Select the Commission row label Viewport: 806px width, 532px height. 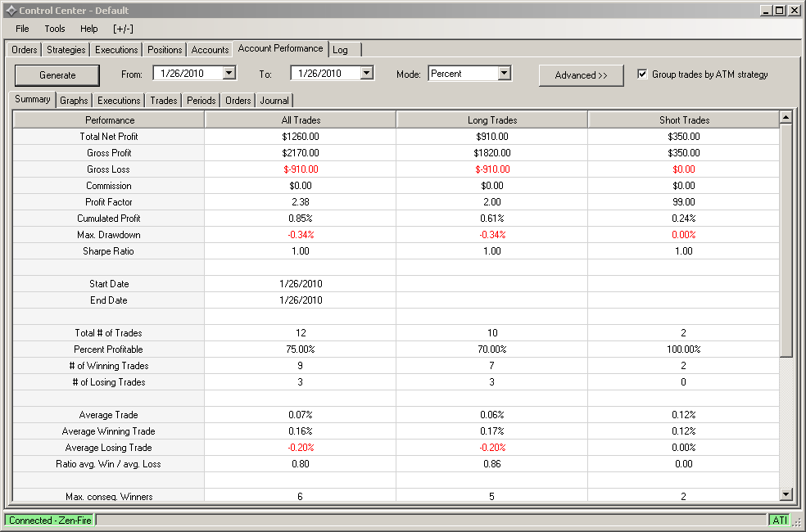(109, 186)
